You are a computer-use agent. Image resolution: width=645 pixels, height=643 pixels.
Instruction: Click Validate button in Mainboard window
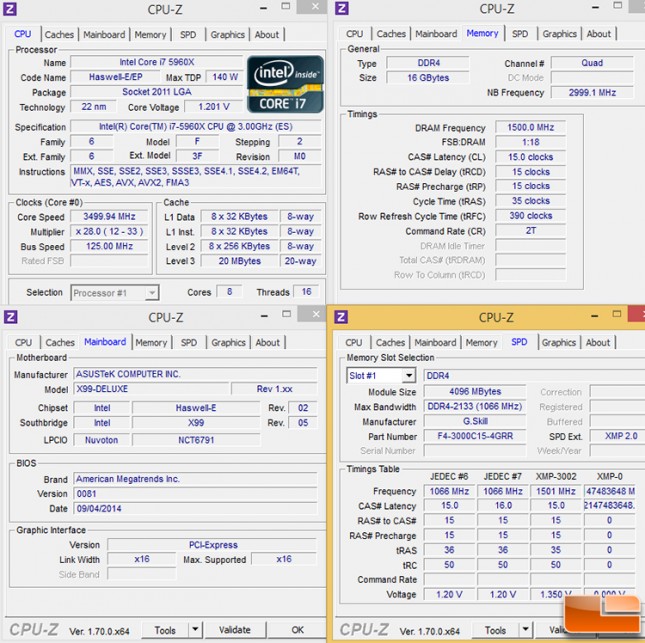click(234, 630)
